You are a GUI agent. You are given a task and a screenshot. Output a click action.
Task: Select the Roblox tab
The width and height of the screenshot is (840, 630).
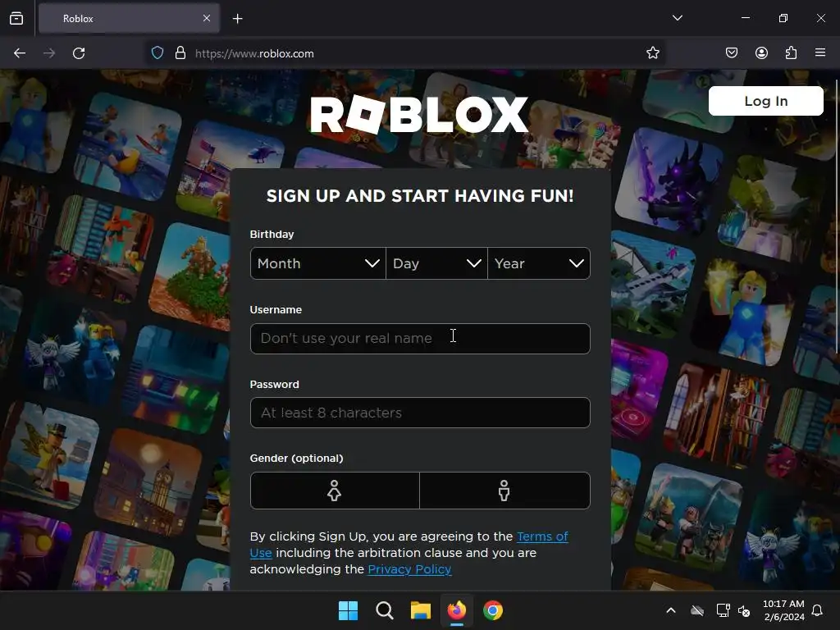click(129, 19)
